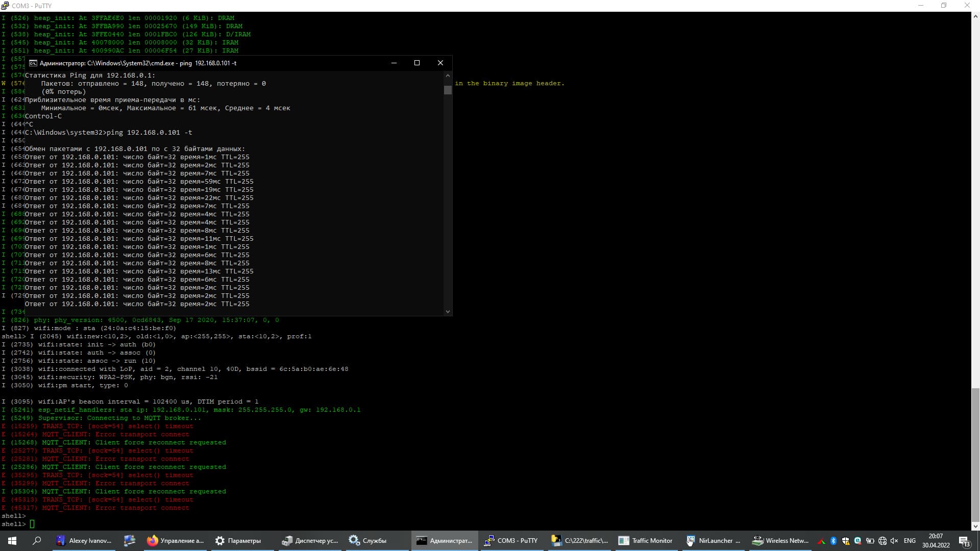Switch input language from ENG
This screenshot has height=551, width=980.
click(910, 541)
